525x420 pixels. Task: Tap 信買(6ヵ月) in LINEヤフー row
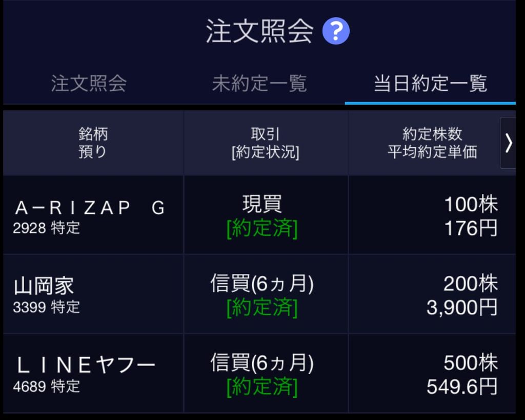click(x=262, y=363)
